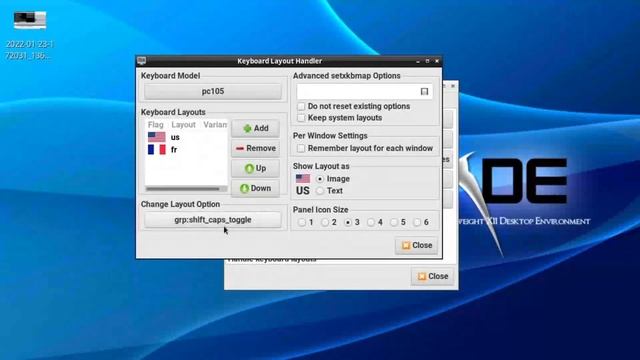This screenshot has width=640, height=360.
Task: Open grp:shift_caps_toggle change layout option
Action: (213, 220)
